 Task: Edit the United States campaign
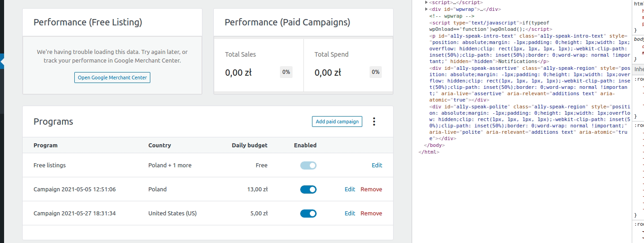coord(350,214)
